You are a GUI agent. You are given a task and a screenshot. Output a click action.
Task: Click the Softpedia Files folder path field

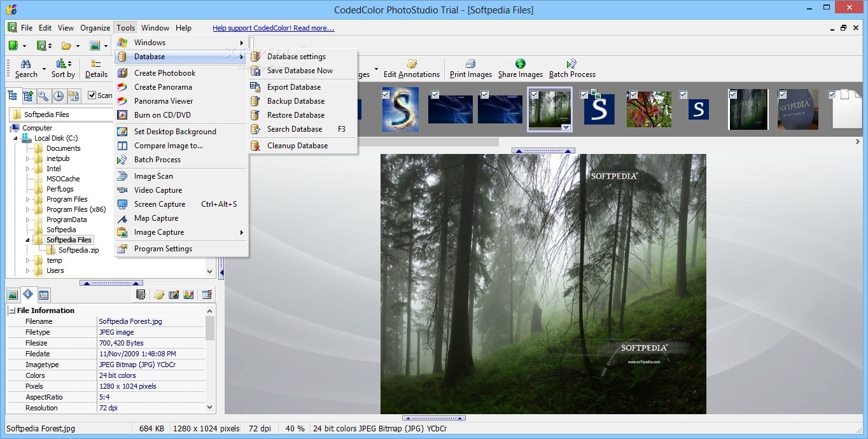coord(61,115)
